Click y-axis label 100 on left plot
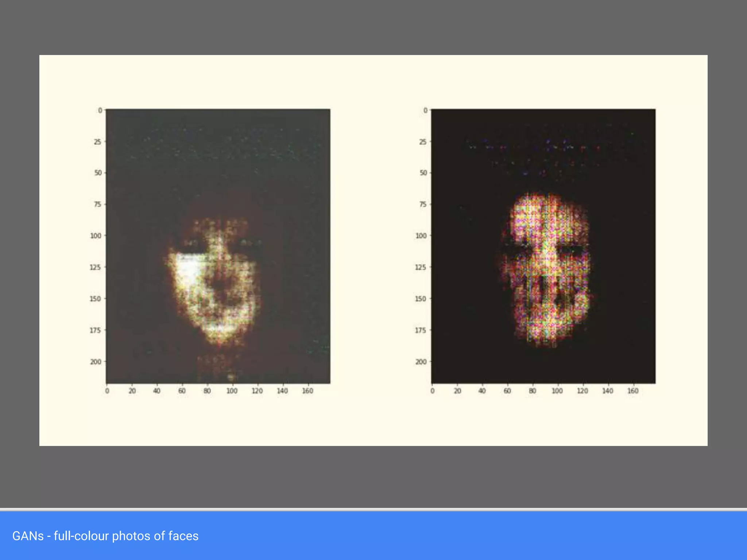747x560 pixels. [96, 236]
